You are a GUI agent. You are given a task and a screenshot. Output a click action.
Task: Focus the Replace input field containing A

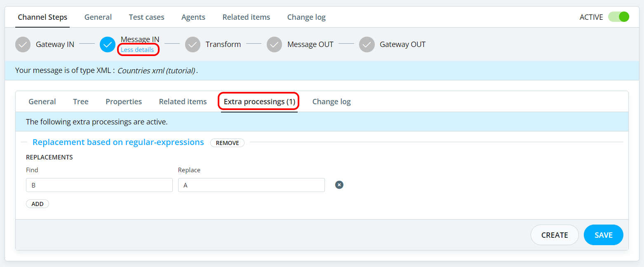(251, 185)
